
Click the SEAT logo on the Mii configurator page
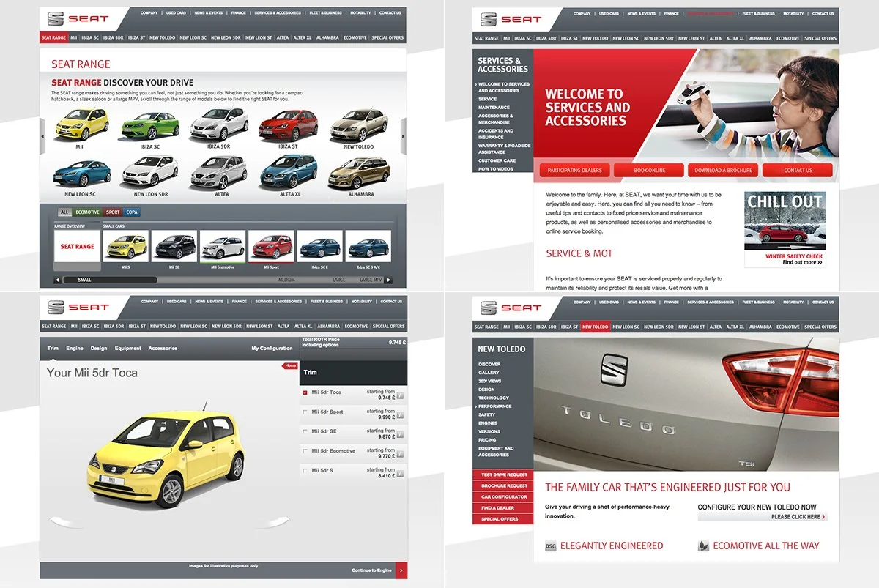point(78,307)
